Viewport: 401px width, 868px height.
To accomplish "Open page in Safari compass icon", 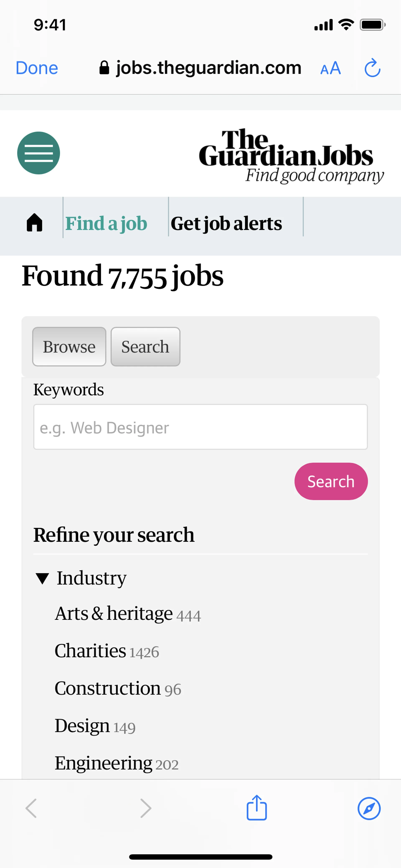I will tap(369, 808).
